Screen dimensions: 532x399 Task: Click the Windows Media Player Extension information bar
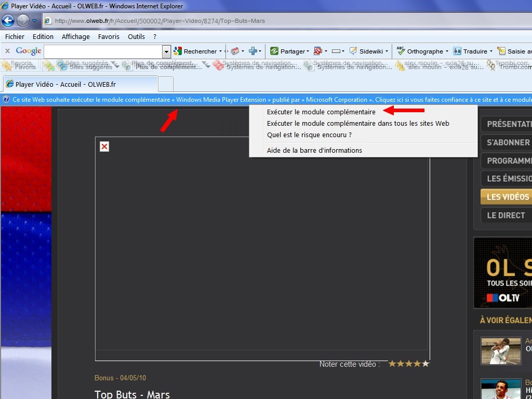coord(266,100)
